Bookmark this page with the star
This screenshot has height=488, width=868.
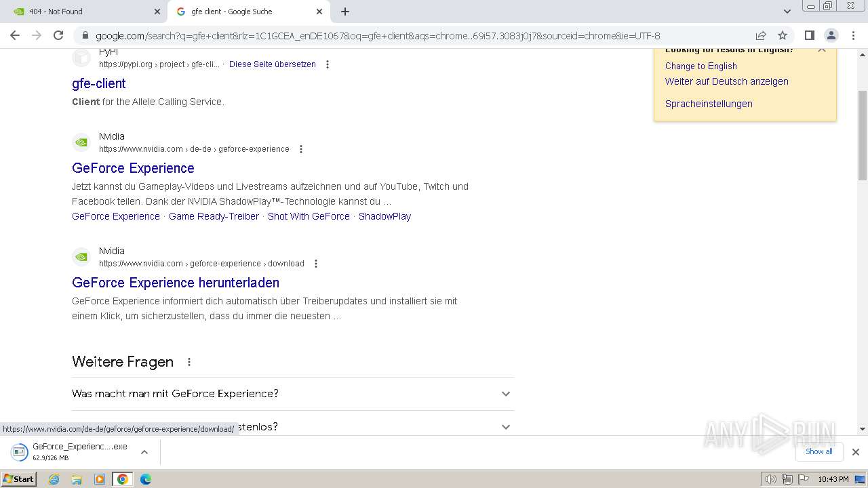point(783,35)
